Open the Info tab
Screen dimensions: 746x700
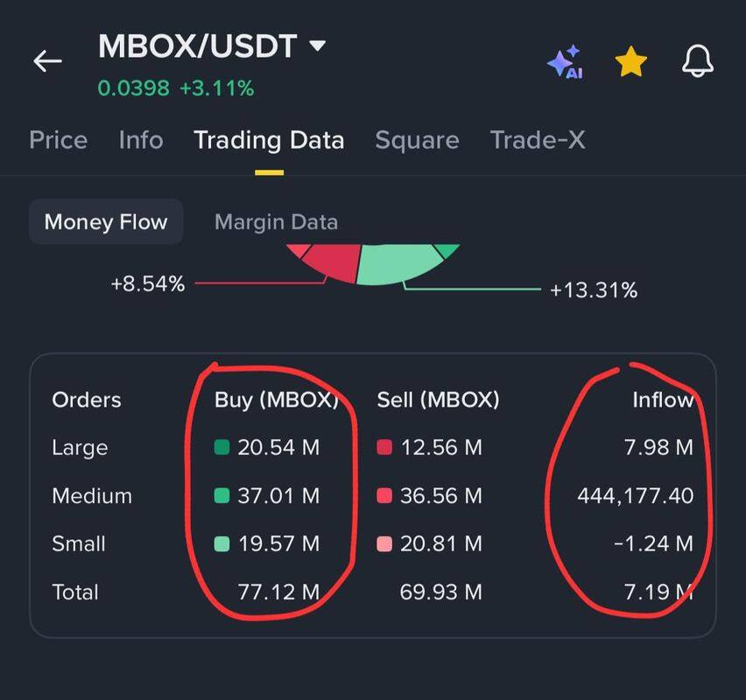click(141, 140)
